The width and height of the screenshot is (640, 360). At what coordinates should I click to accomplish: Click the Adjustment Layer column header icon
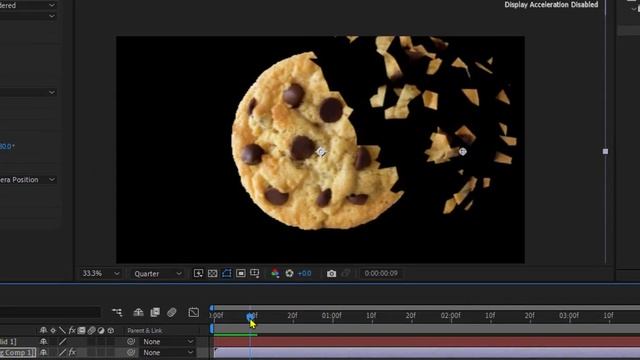[101, 331]
